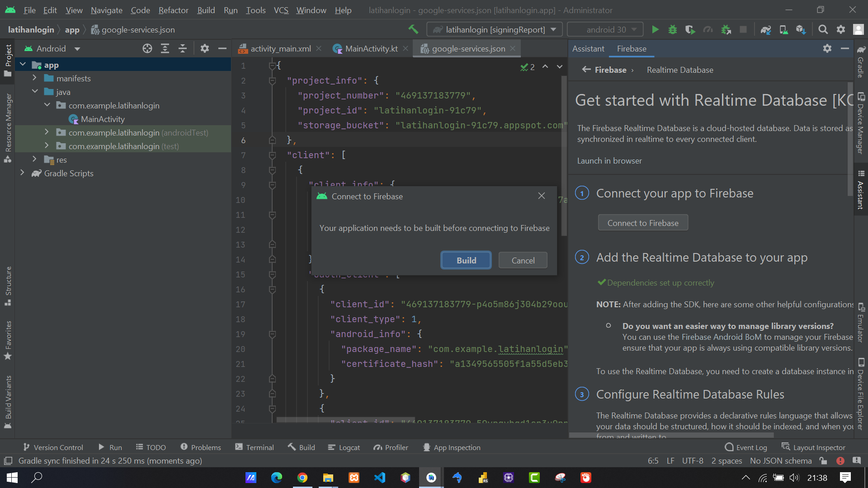Open the Refactor menu
The width and height of the screenshot is (868, 488).
173,10
